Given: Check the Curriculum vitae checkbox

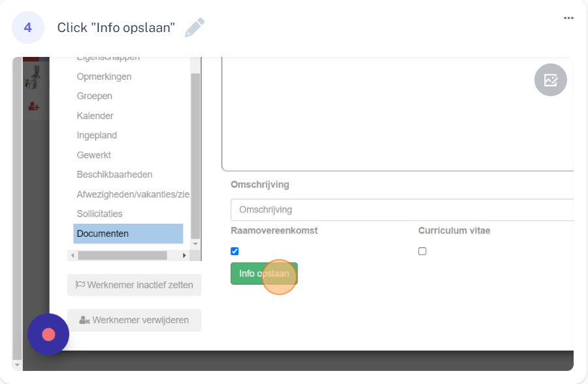Looking at the screenshot, I should pyautogui.click(x=422, y=251).
